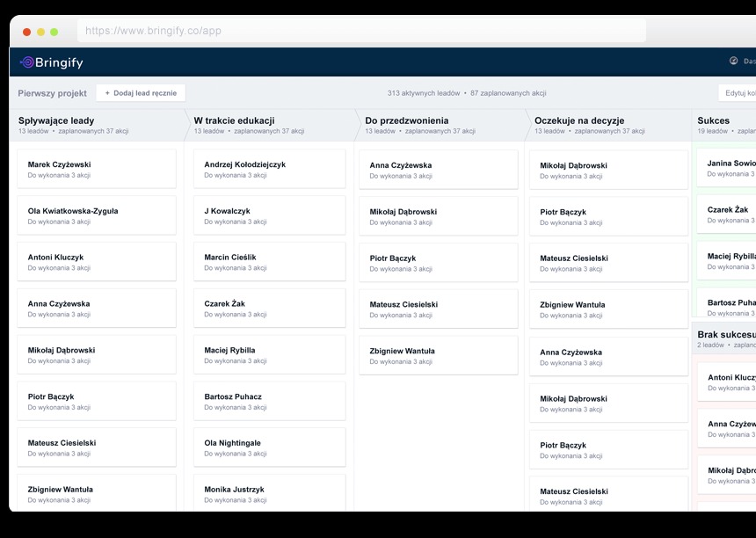The image size is (756, 538).
Task: Click the yellow minimize window dot
Action: 40,32
